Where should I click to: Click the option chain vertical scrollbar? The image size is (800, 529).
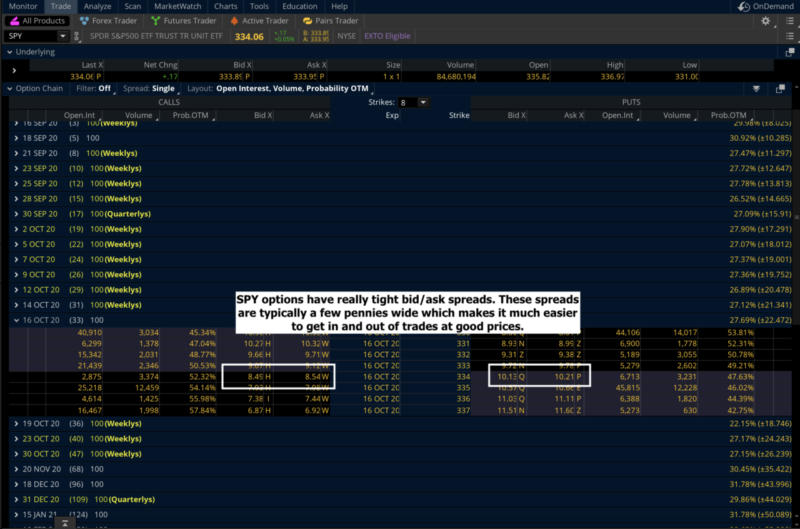(796, 217)
